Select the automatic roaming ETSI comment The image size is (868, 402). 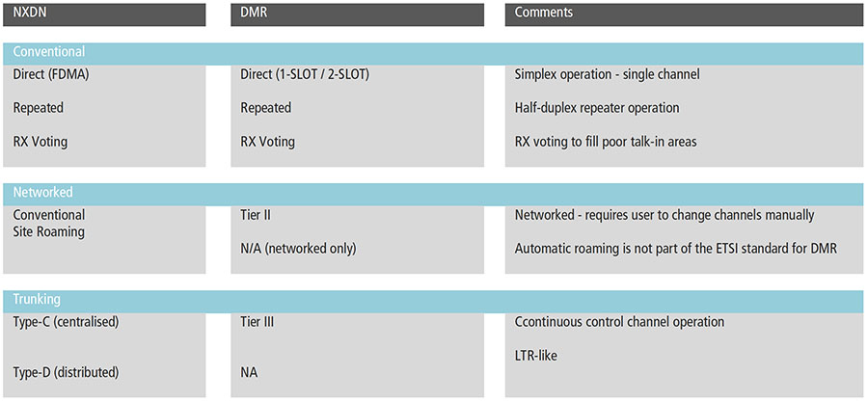point(675,249)
